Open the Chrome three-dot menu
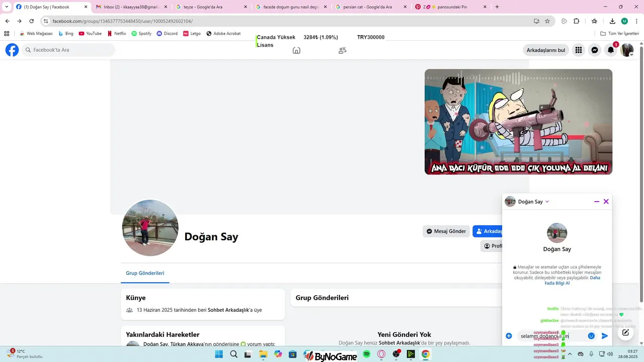 (x=636, y=21)
